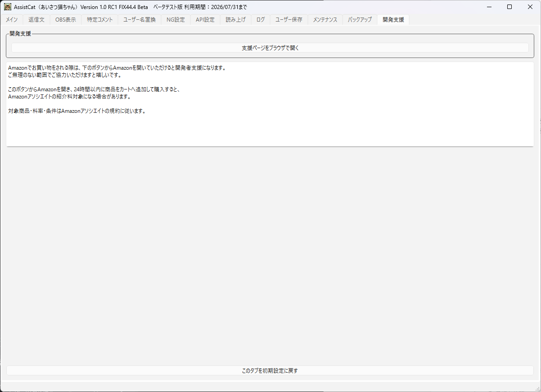Select the 開発支援 tab
Image resolution: width=541 pixels, height=392 pixels.
[x=393, y=20]
